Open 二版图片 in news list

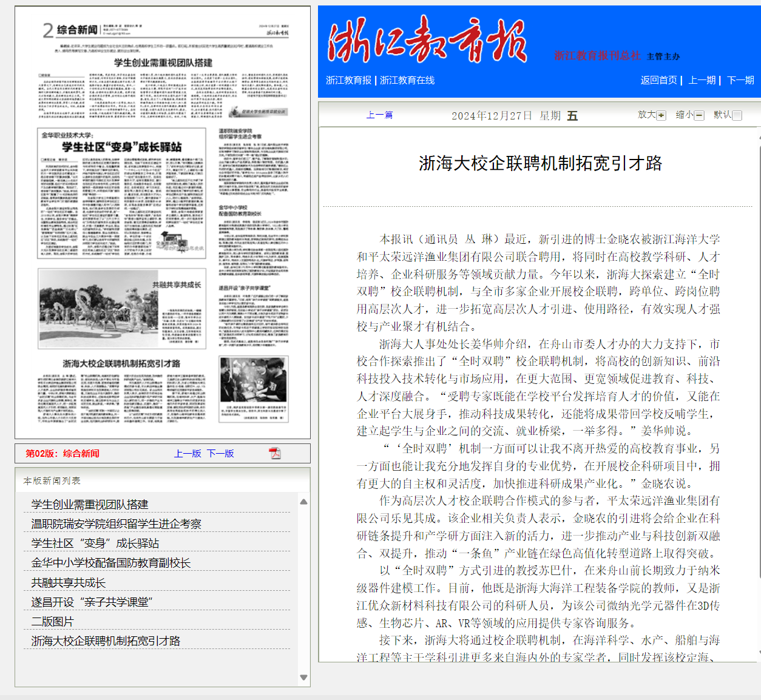tap(52, 622)
